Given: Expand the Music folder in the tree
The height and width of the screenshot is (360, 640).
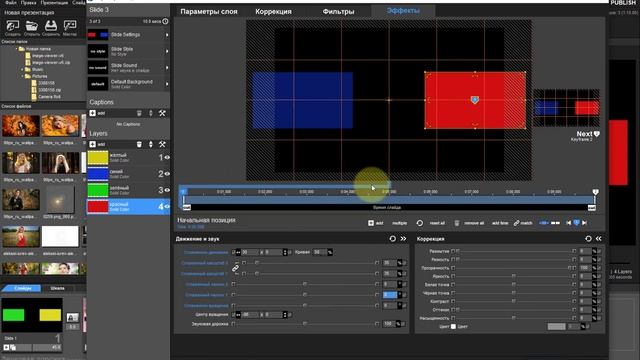Looking at the screenshot, I should [x=22, y=69].
